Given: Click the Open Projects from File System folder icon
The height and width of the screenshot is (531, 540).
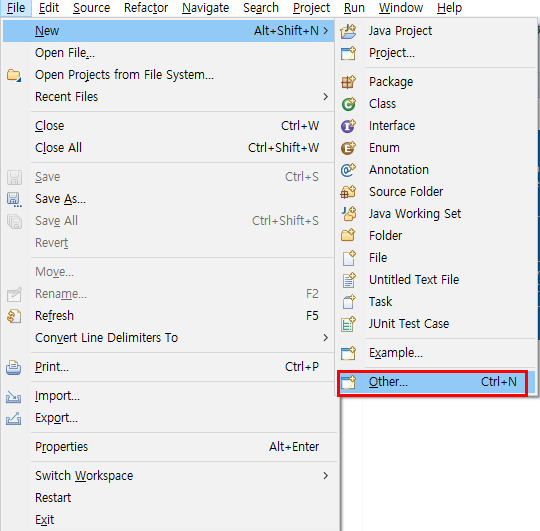Looking at the screenshot, I should coord(14,75).
